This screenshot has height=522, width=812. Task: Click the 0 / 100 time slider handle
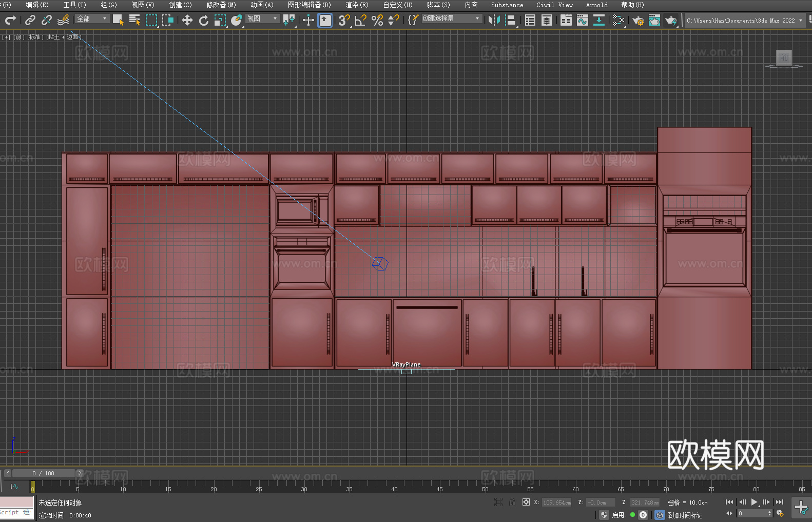click(44, 473)
